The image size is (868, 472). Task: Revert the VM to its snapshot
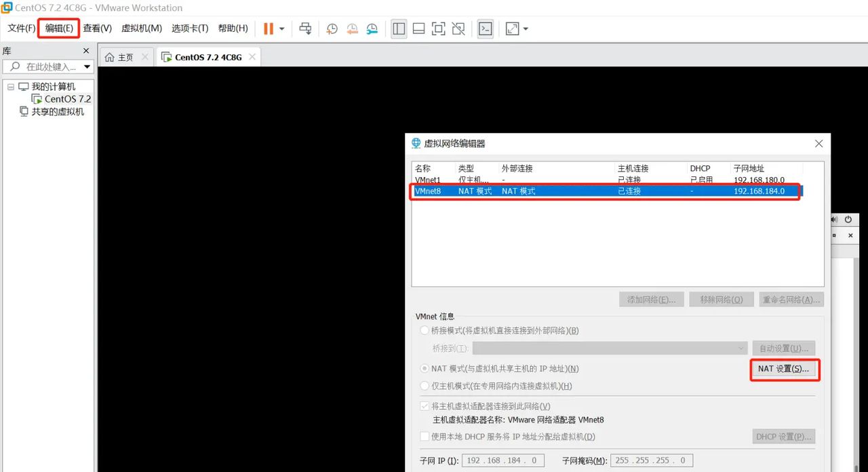click(x=352, y=28)
